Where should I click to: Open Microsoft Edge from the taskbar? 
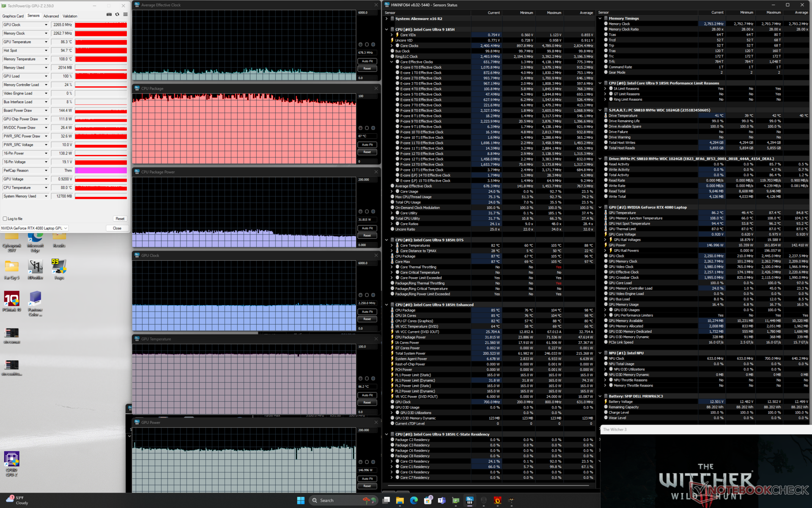click(414, 500)
